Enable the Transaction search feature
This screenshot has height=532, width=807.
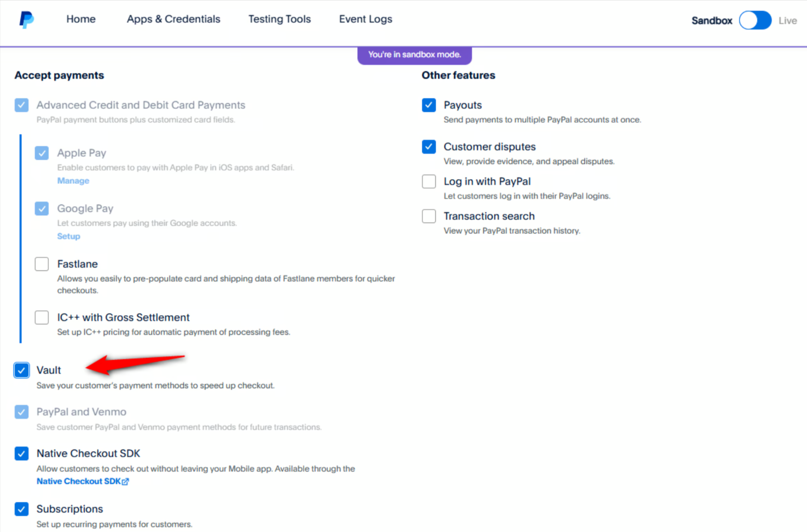(428, 216)
